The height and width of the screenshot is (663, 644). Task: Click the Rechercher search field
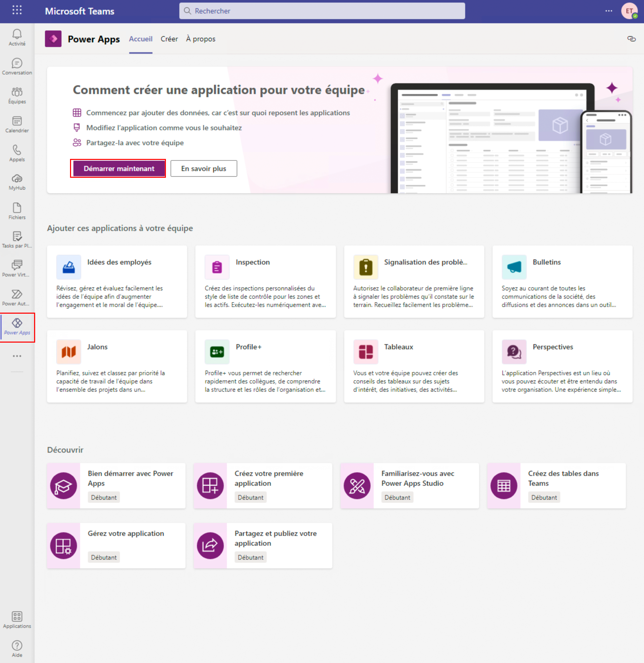[322, 11]
